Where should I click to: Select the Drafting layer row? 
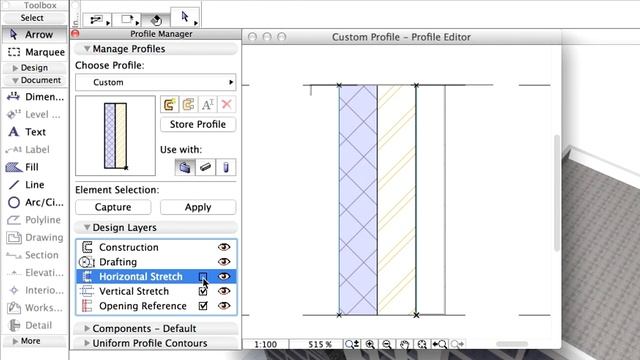156,262
